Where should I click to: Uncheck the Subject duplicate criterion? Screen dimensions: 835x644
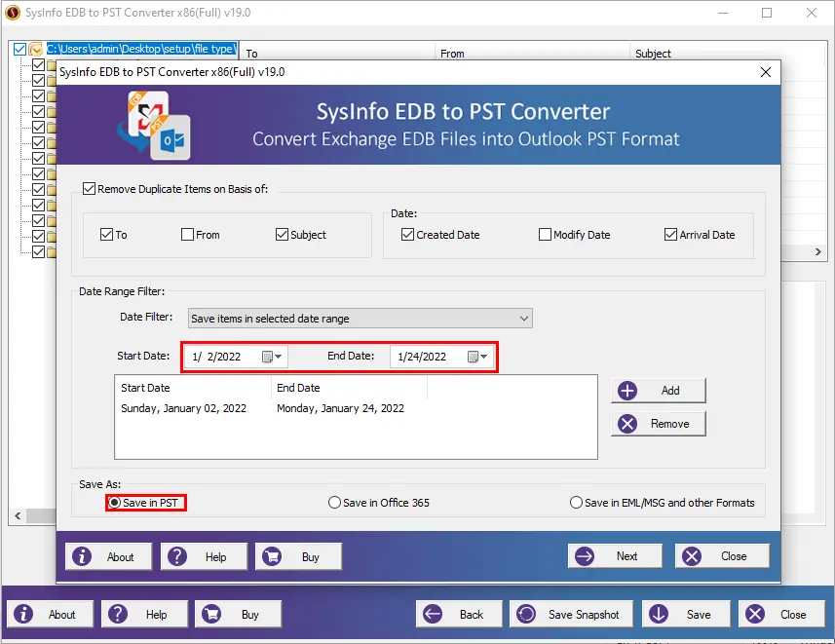pyautogui.click(x=282, y=235)
